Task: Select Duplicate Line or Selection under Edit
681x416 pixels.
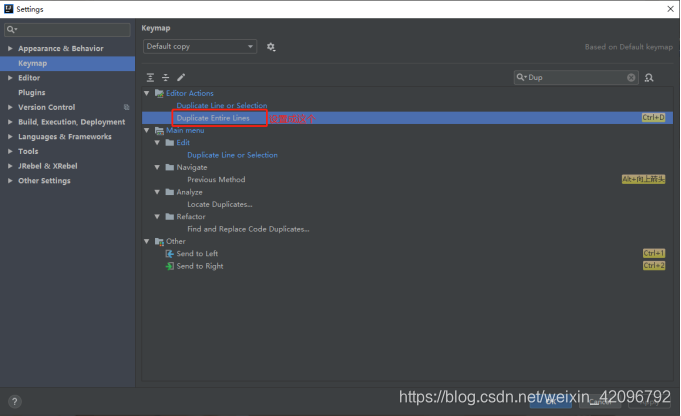Action: coord(232,155)
